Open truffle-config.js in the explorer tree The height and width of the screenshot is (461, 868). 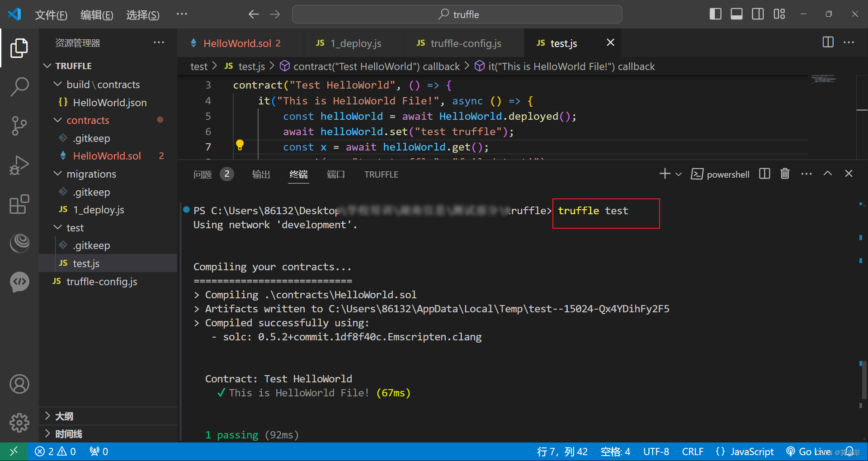[108, 282]
